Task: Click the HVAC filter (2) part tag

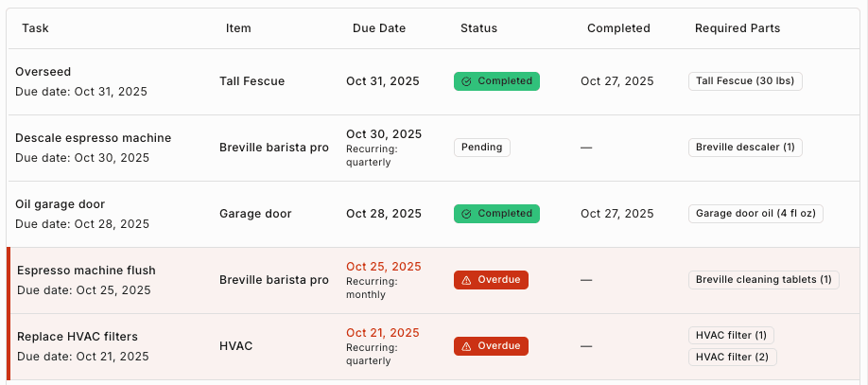Action: tap(733, 357)
